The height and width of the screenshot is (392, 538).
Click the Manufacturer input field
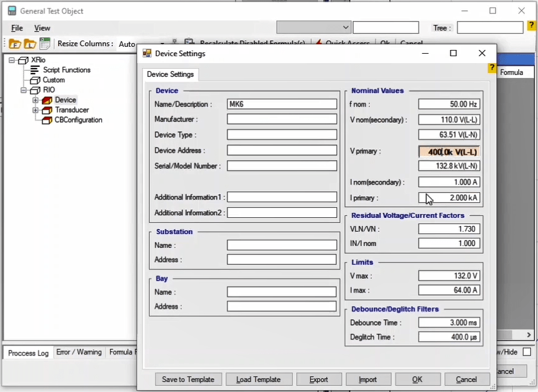pyautogui.click(x=282, y=119)
